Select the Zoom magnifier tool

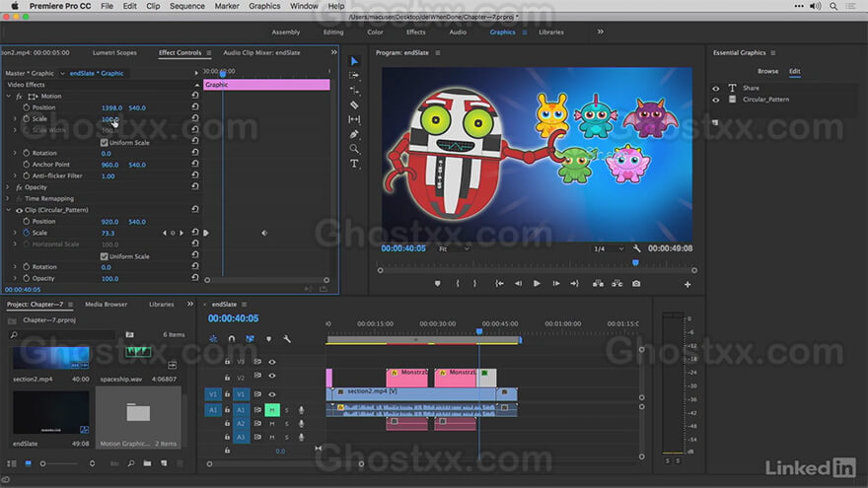pos(354,148)
